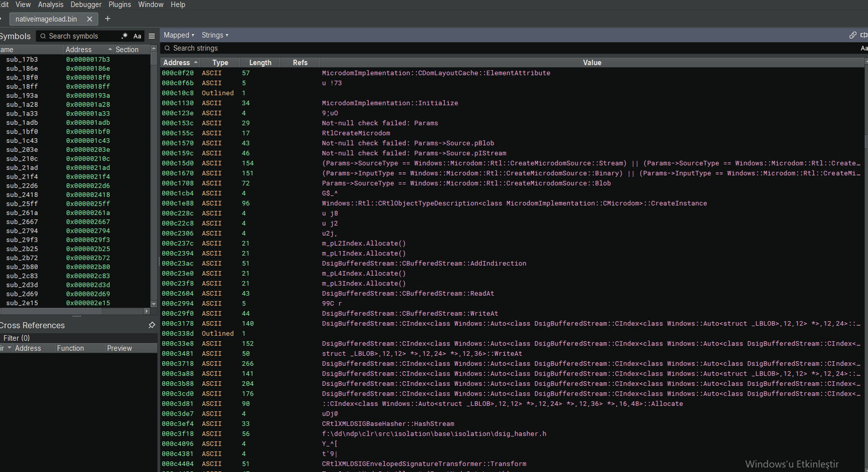Viewport: 868px width, 472px height.
Task: Select string row at address 000c1e88
Action: point(512,203)
